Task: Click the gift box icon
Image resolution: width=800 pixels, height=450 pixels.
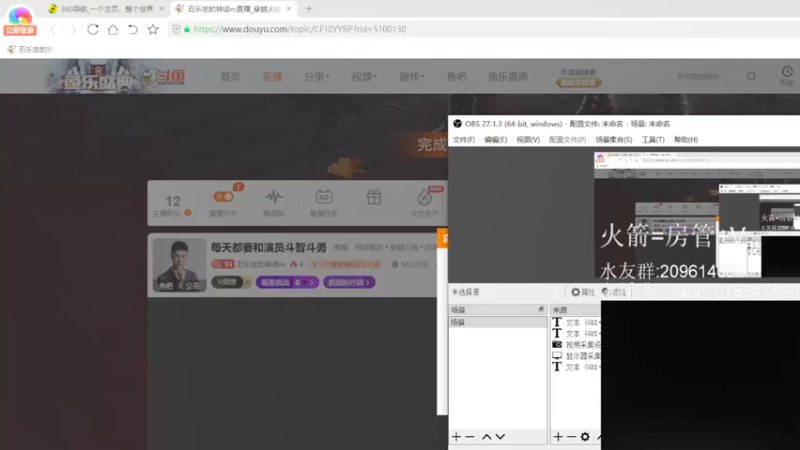Action: click(374, 197)
